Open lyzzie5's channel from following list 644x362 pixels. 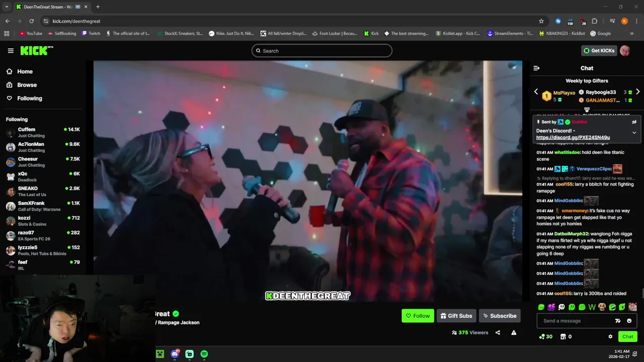43,250
